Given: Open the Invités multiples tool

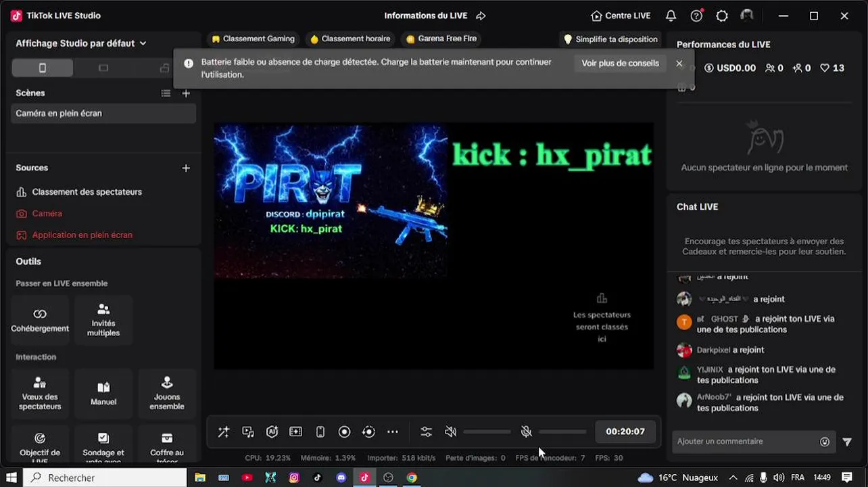Looking at the screenshot, I should click(103, 321).
